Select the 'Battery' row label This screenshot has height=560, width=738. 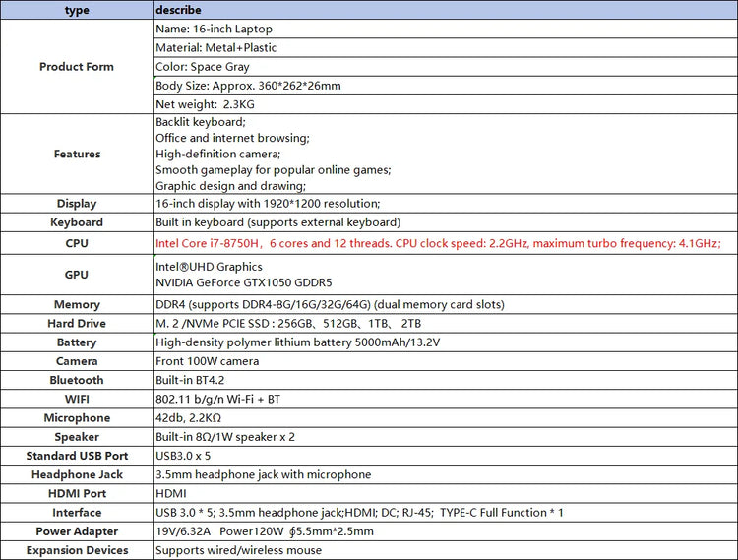(77, 342)
